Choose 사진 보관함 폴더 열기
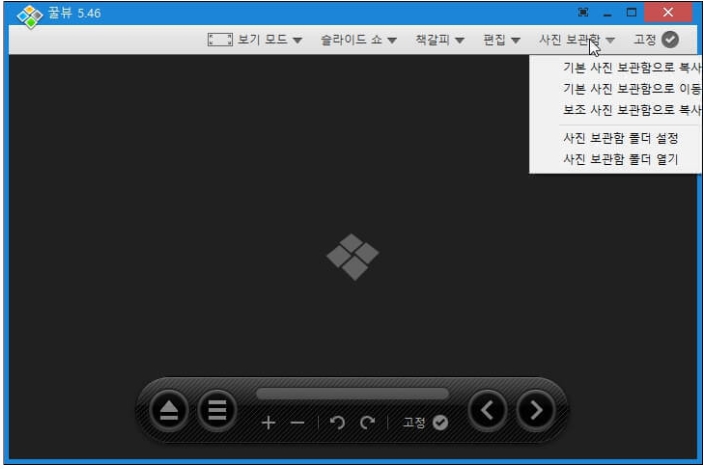The width and height of the screenshot is (706, 469). pyautogui.click(x=620, y=159)
